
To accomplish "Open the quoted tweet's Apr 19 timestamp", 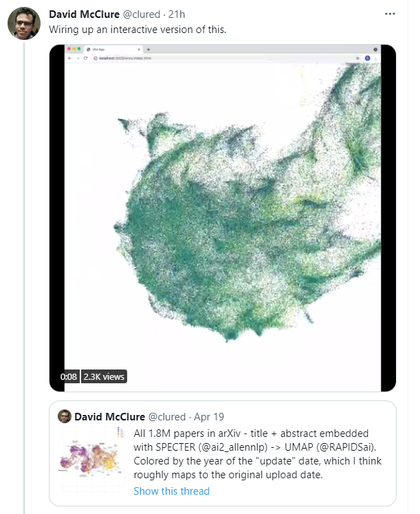I will [209, 417].
